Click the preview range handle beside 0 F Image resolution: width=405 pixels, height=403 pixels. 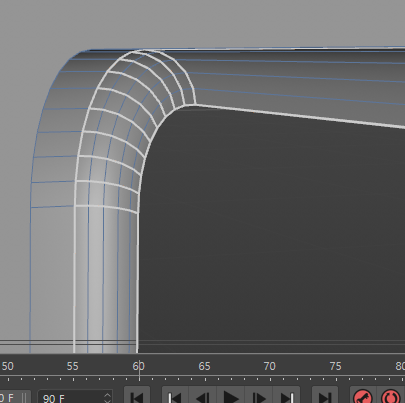click(24, 397)
